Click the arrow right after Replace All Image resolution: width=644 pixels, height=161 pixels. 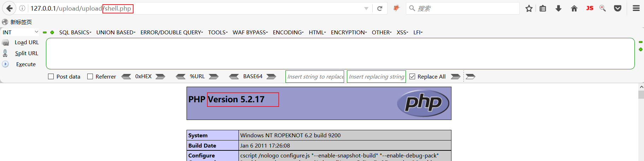[x=456, y=76]
